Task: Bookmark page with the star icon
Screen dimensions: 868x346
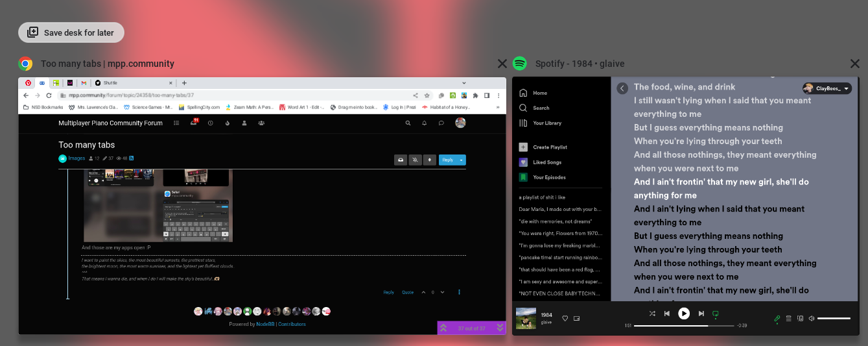Action: pyautogui.click(x=427, y=95)
